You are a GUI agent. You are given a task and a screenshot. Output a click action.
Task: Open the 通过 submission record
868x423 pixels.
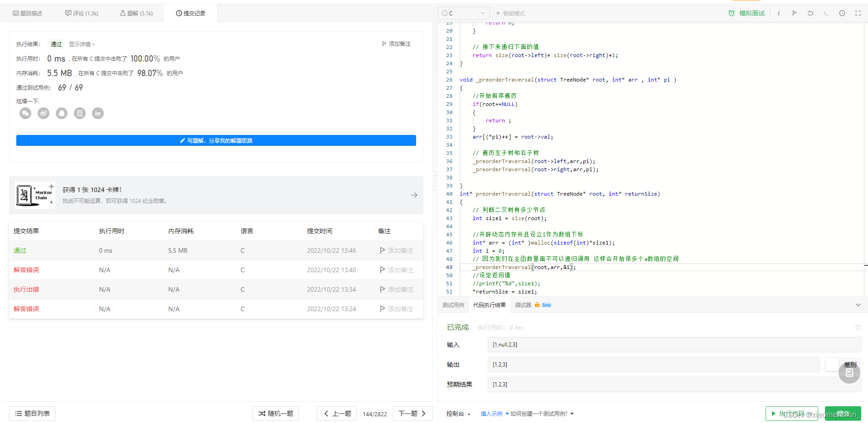click(x=20, y=250)
